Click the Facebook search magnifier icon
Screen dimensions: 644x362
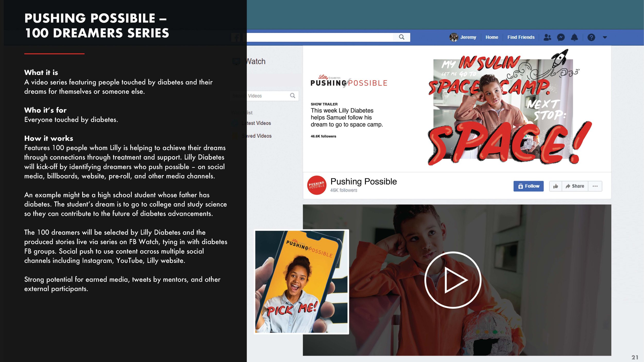[x=401, y=37]
